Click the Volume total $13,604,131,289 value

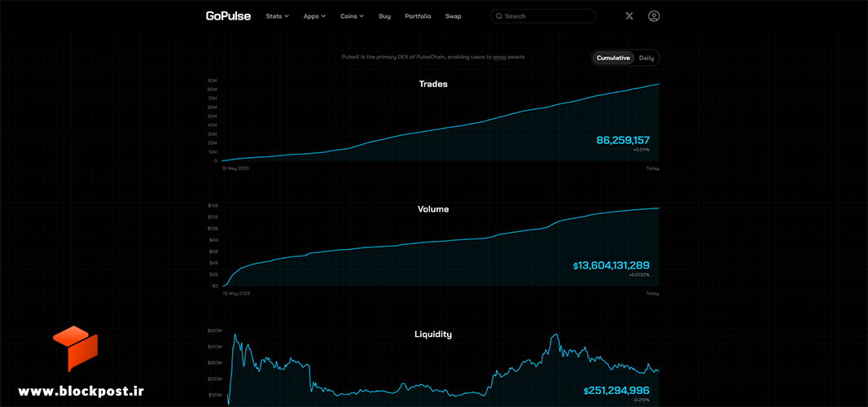pos(612,265)
